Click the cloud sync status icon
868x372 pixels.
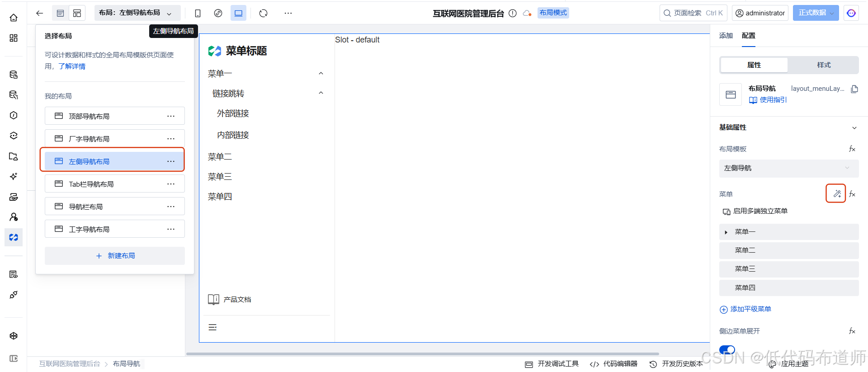coord(527,13)
